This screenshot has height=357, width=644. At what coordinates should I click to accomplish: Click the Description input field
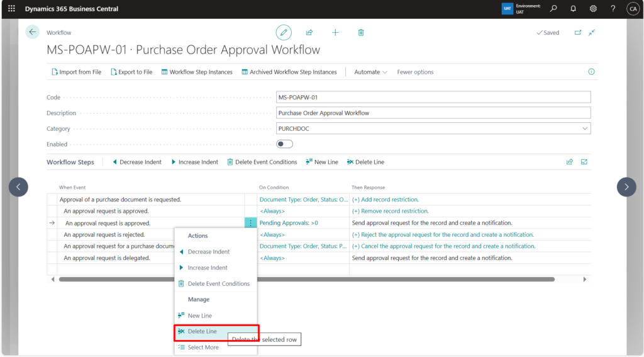click(433, 113)
